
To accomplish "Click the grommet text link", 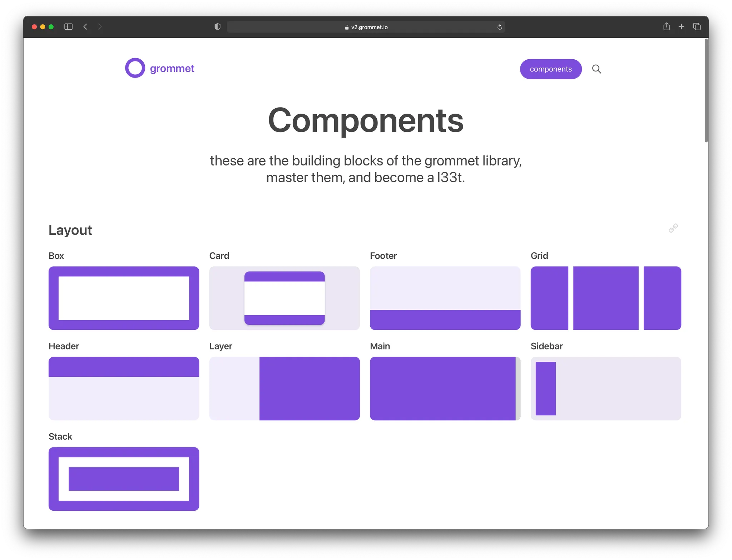I will click(172, 68).
